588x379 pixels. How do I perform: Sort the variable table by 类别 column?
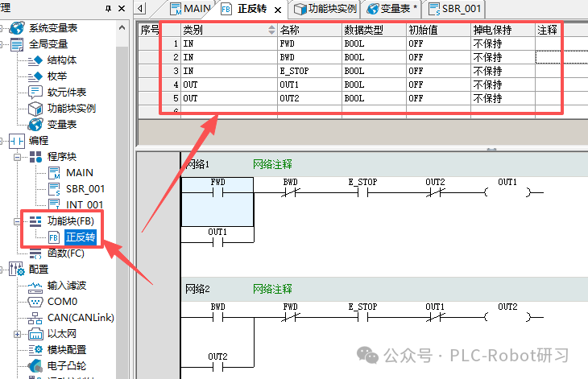(x=272, y=30)
